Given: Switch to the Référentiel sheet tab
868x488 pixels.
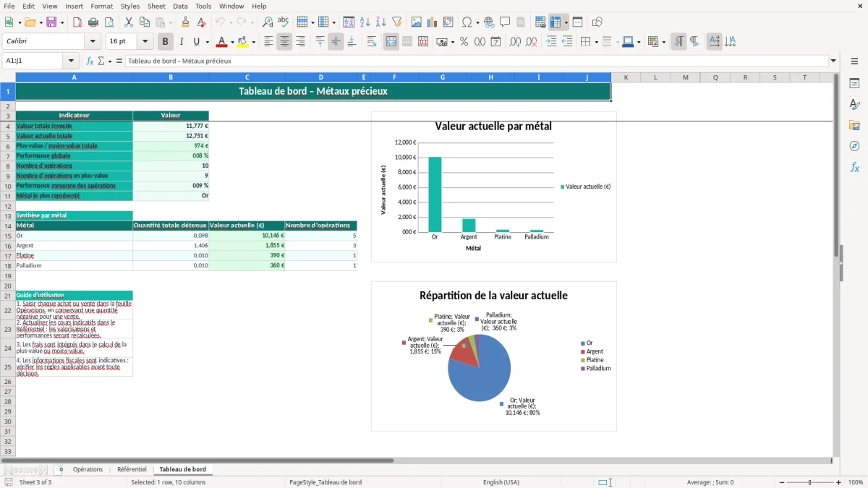Looking at the screenshot, I should [132, 470].
